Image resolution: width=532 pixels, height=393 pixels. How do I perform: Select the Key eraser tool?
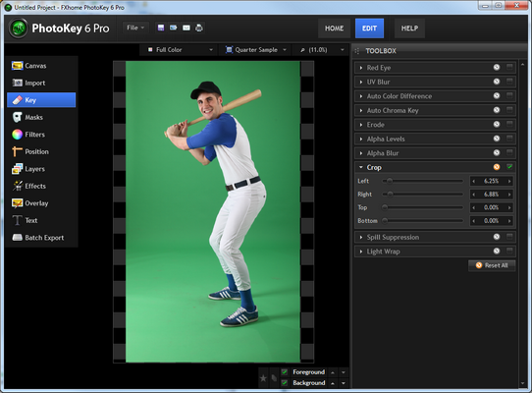click(41, 100)
